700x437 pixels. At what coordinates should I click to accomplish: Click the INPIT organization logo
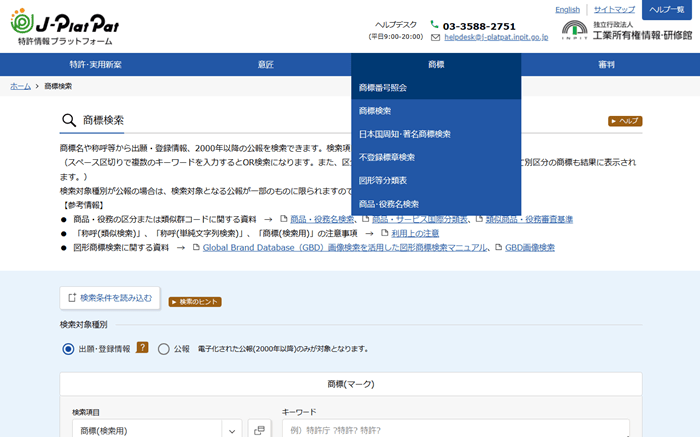point(574,30)
